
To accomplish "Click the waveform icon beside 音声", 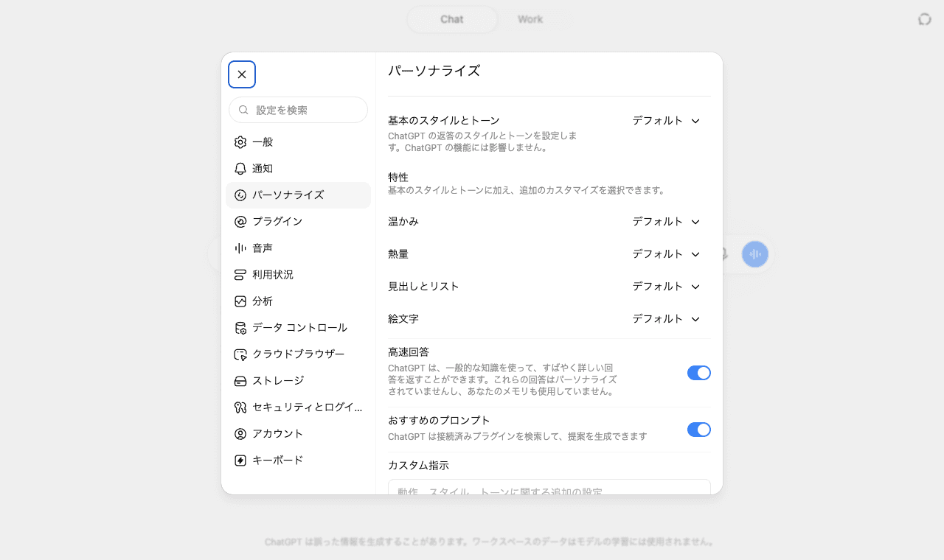I will [x=240, y=248].
